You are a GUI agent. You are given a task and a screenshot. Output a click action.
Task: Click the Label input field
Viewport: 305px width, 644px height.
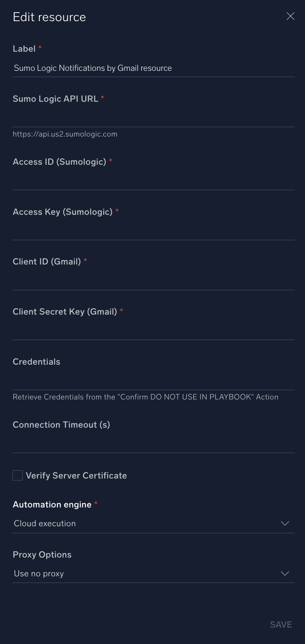154,68
